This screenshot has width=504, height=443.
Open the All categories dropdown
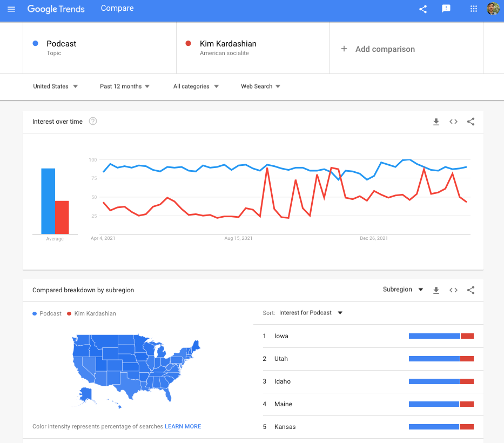click(x=196, y=86)
